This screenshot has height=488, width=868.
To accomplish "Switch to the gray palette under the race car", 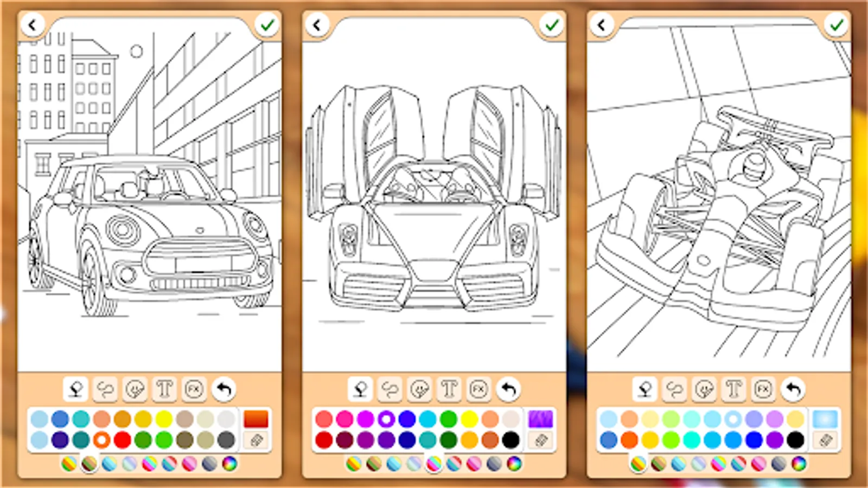I will (x=778, y=464).
